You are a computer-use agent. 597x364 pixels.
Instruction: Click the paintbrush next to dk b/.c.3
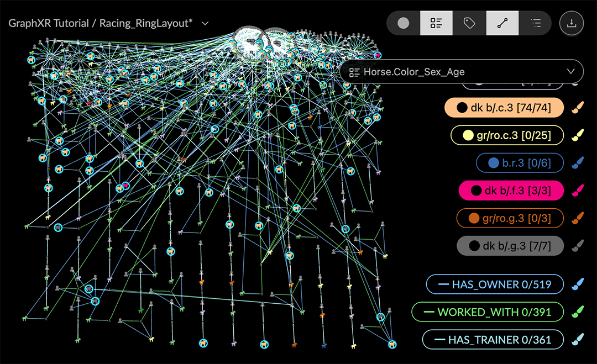[x=577, y=108]
